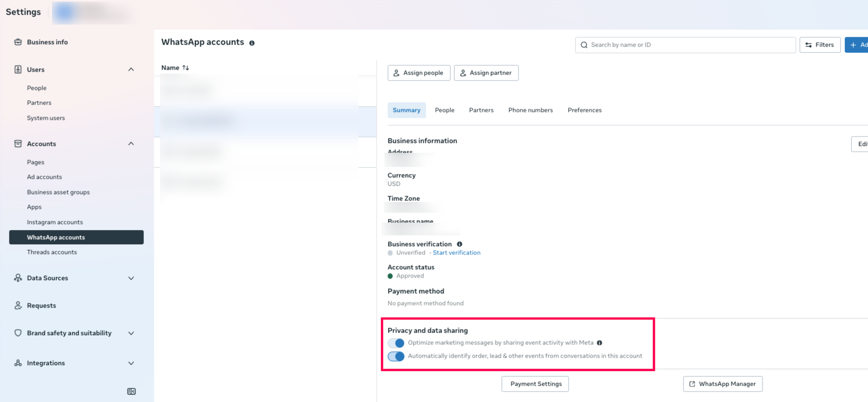Open Ad accounts in sidebar
Screen dimensions: 868x402
point(44,177)
